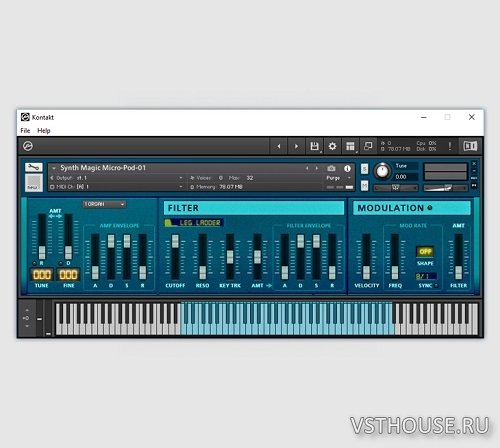The image size is (500, 448).
Task: Select previous instrument small left arrow
Action: tap(307, 168)
